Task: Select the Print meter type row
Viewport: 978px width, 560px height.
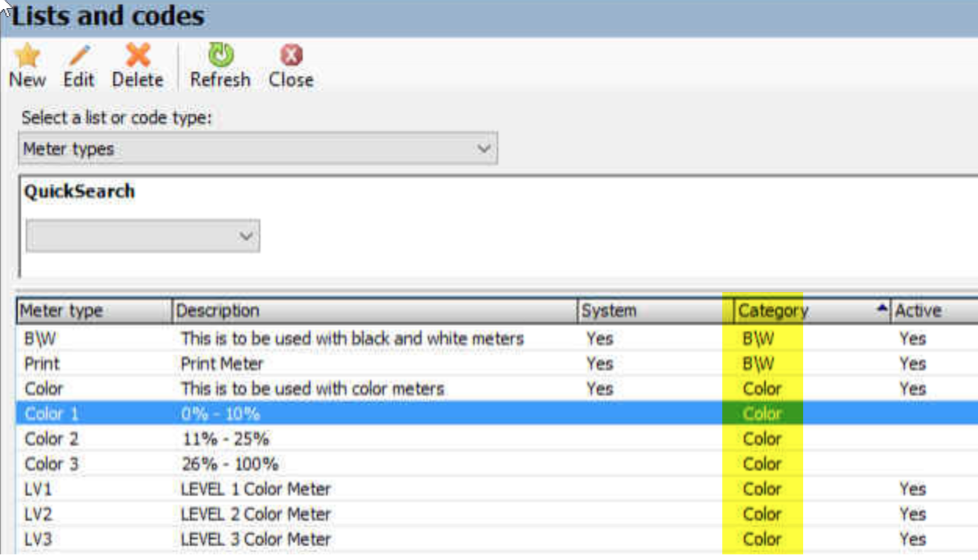Action: point(497,364)
